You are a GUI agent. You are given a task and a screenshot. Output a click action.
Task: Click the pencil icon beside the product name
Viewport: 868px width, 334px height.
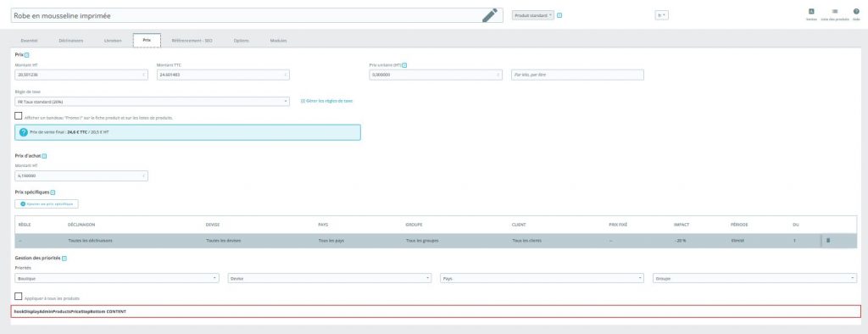pos(489,15)
